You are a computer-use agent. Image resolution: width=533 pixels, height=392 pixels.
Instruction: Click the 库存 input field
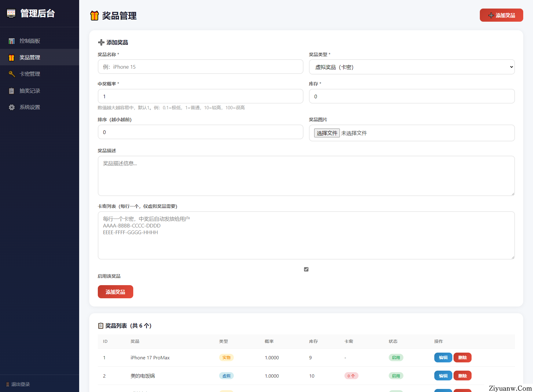[412, 96]
